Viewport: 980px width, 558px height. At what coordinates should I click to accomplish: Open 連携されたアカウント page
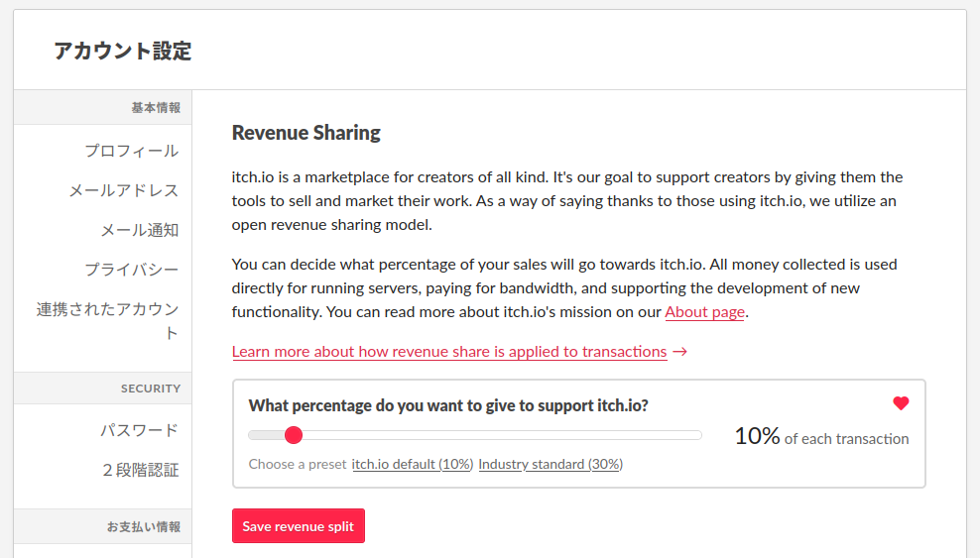pyautogui.click(x=107, y=321)
